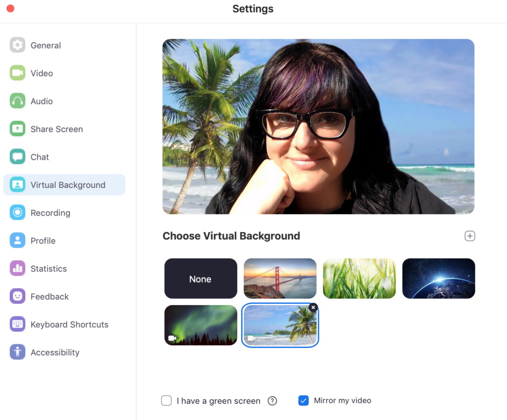Enable 'I have a green screen'
The width and height of the screenshot is (507, 420).
(166, 401)
